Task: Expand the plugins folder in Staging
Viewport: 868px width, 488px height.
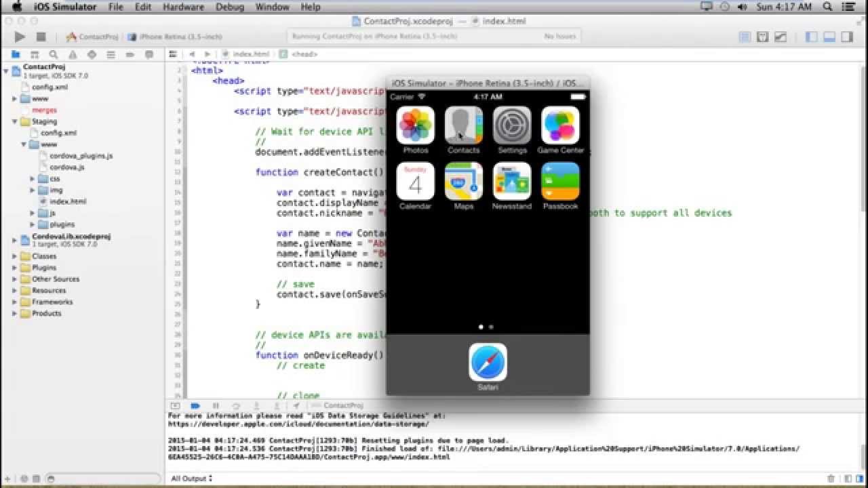Action: pyautogui.click(x=32, y=224)
